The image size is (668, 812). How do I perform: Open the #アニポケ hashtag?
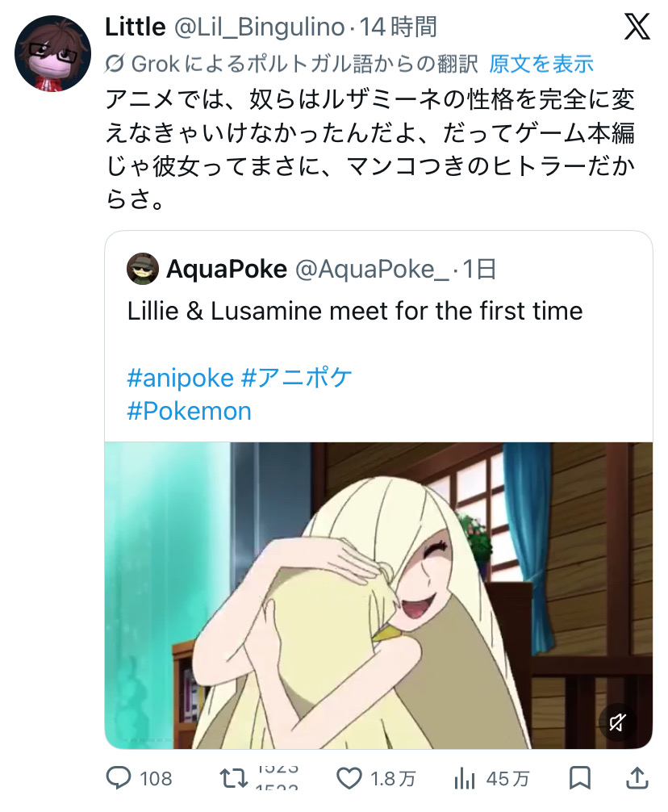pyautogui.click(x=297, y=378)
